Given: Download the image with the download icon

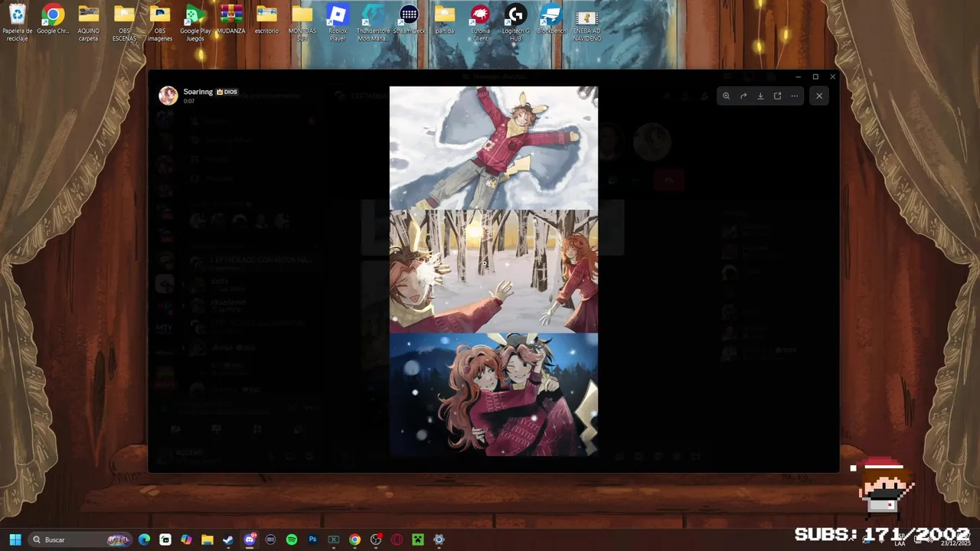Looking at the screenshot, I should tap(760, 96).
